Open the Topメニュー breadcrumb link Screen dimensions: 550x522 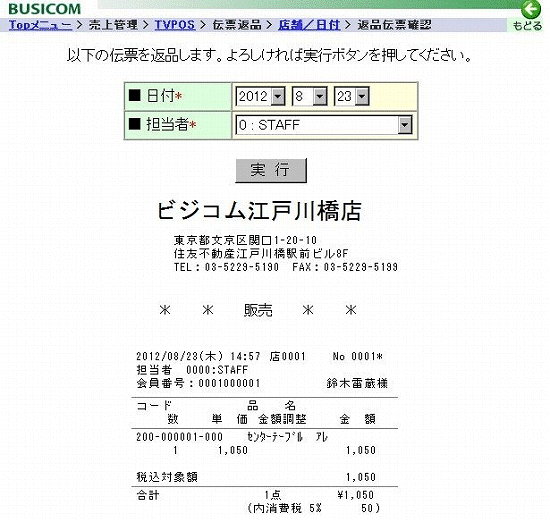point(40,25)
